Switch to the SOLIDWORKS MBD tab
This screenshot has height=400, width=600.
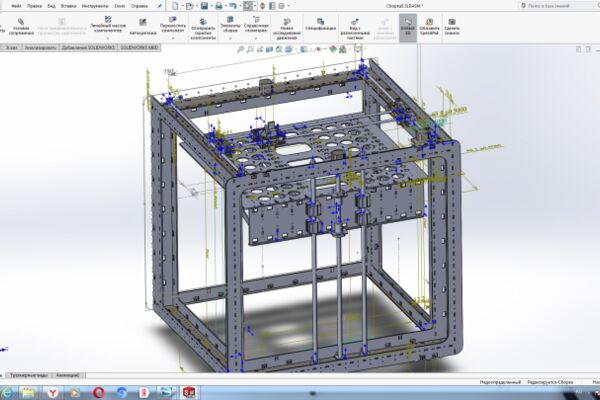tap(139, 48)
